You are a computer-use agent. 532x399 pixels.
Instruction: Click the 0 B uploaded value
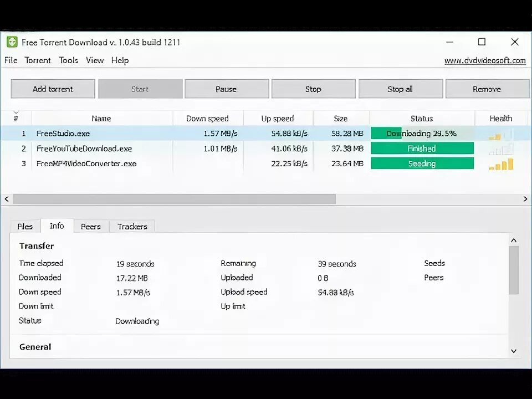pyautogui.click(x=323, y=278)
